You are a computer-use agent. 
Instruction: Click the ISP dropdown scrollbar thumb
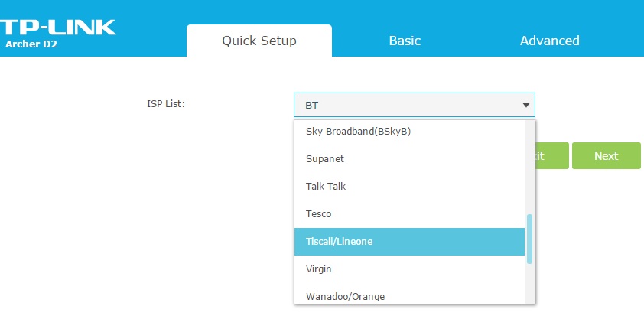tap(529, 239)
